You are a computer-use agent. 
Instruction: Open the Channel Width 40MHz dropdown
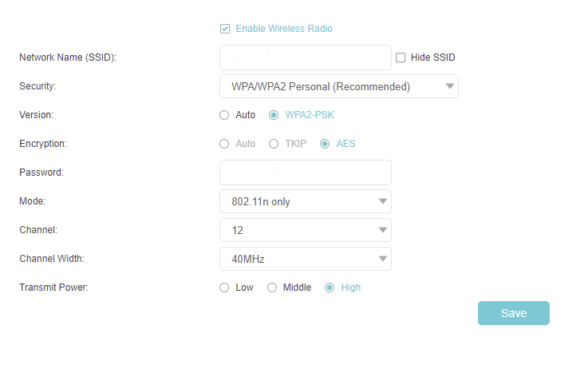click(x=305, y=259)
